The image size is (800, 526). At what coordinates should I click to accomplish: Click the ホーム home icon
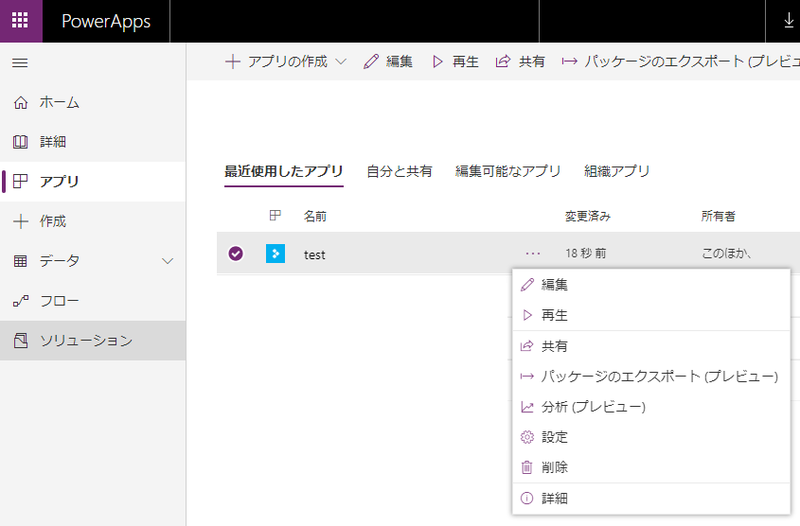click(x=20, y=103)
